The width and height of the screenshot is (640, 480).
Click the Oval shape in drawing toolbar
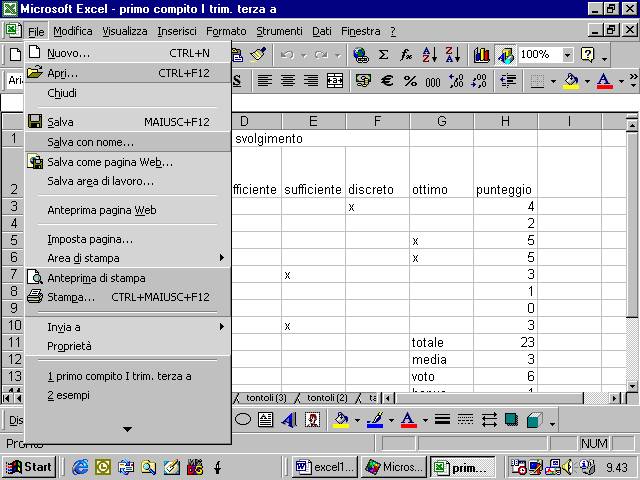[243, 419]
